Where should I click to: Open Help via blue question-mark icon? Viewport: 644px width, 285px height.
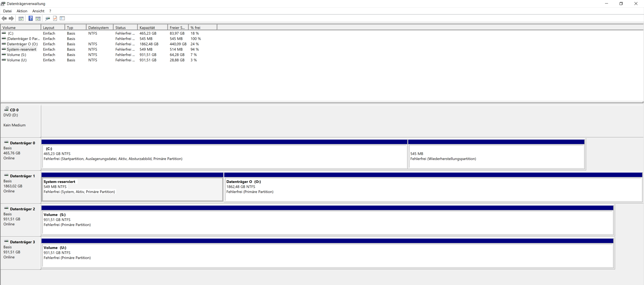click(30, 18)
